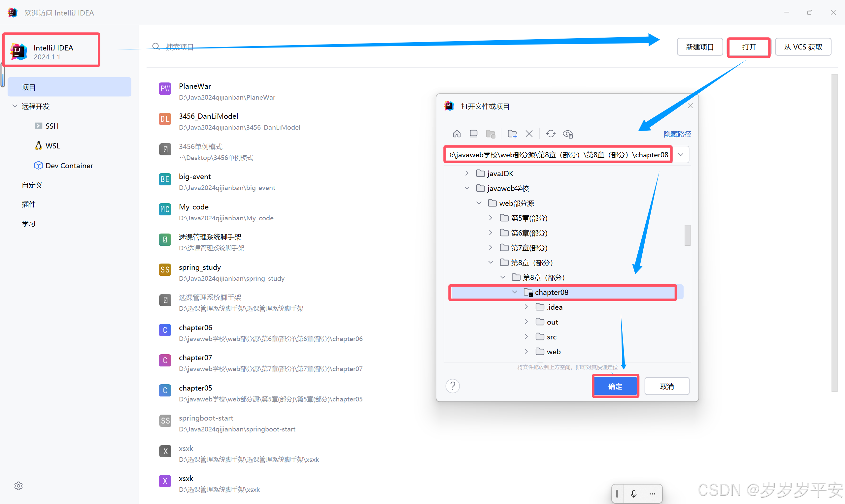Collapse the 远程开发 sidebar section
The image size is (845, 504).
[x=15, y=106]
